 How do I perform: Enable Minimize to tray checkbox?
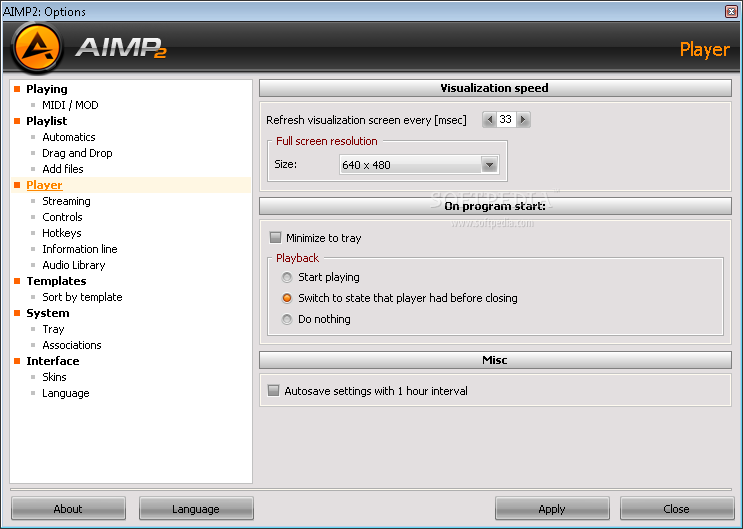275,237
